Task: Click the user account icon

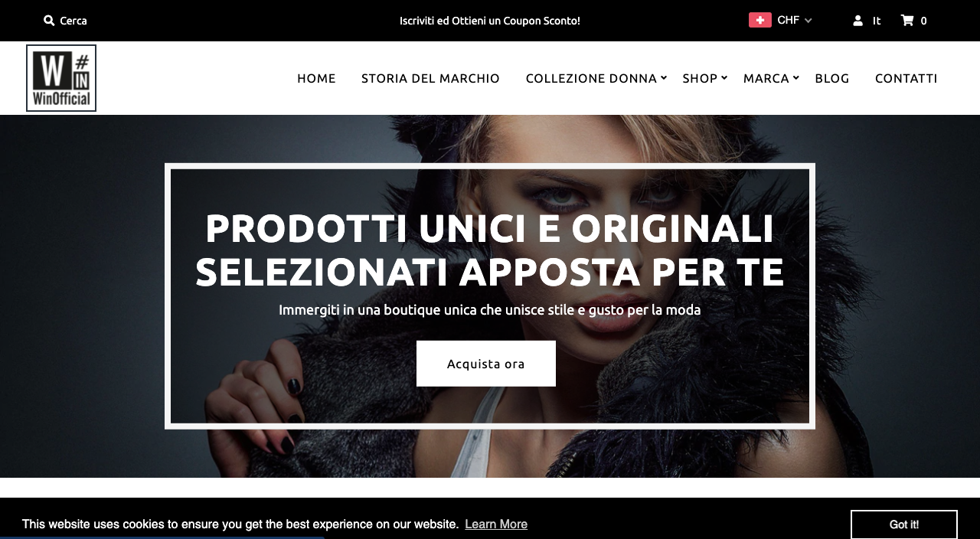Action: click(x=858, y=21)
